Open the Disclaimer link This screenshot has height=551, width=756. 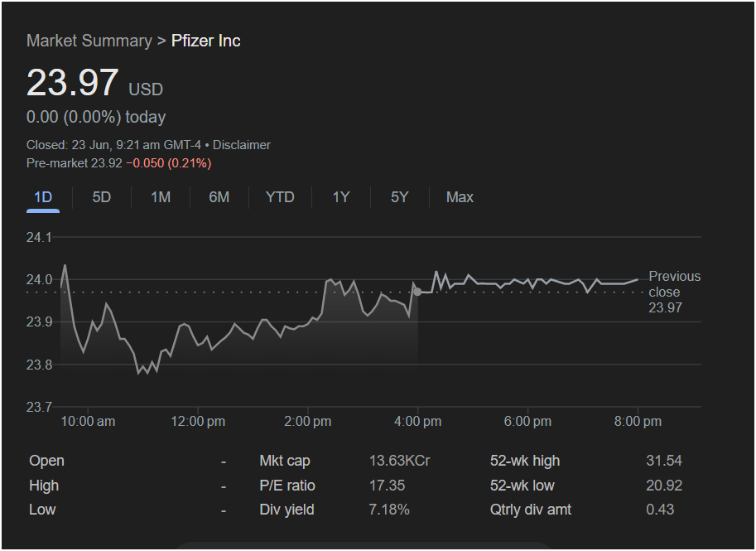click(242, 145)
